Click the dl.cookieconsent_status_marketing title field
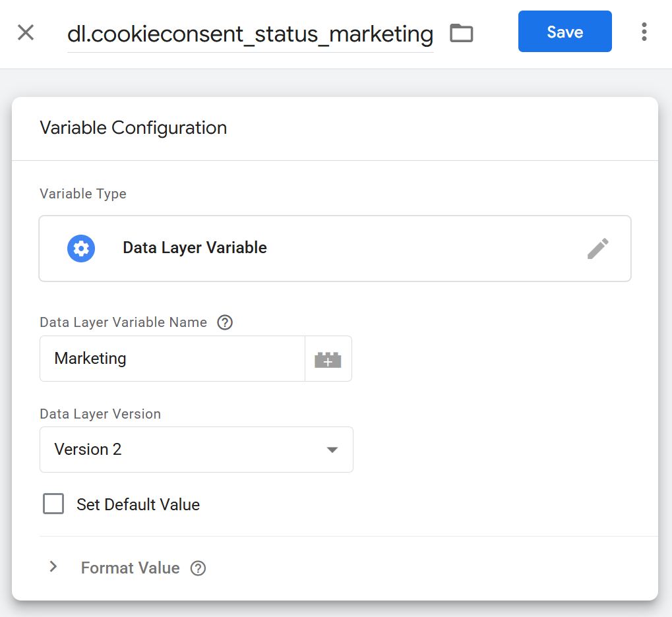 (x=250, y=33)
